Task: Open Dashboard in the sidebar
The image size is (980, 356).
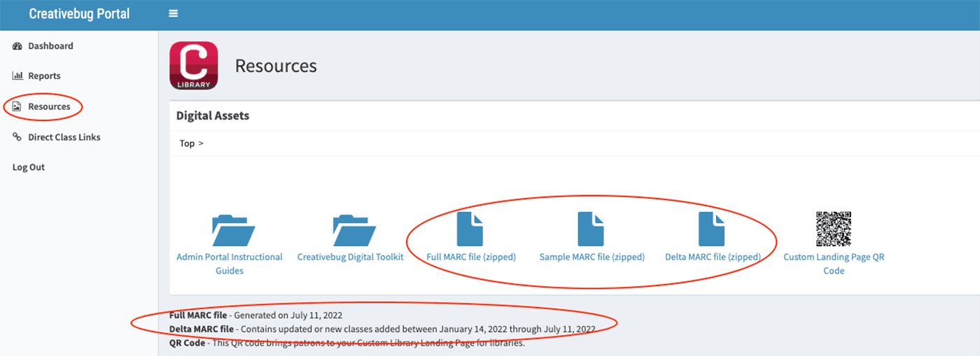Action: pyautogui.click(x=50, y=46)
